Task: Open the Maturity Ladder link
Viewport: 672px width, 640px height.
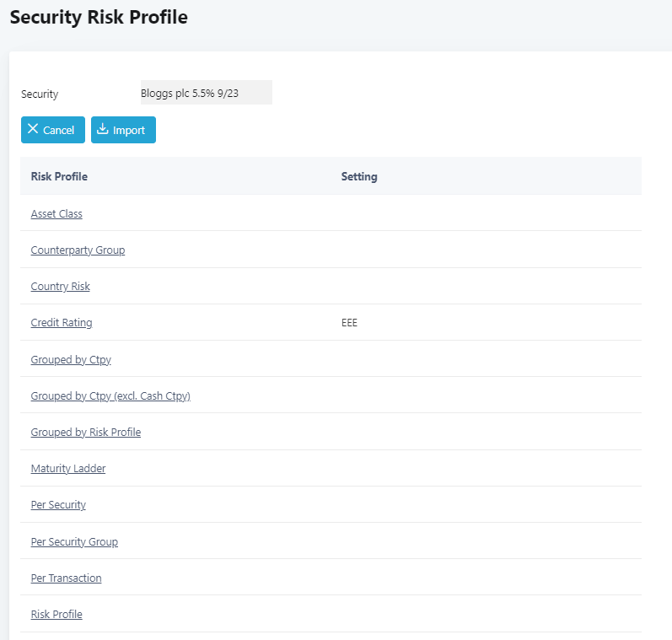Action: point(68,469)
